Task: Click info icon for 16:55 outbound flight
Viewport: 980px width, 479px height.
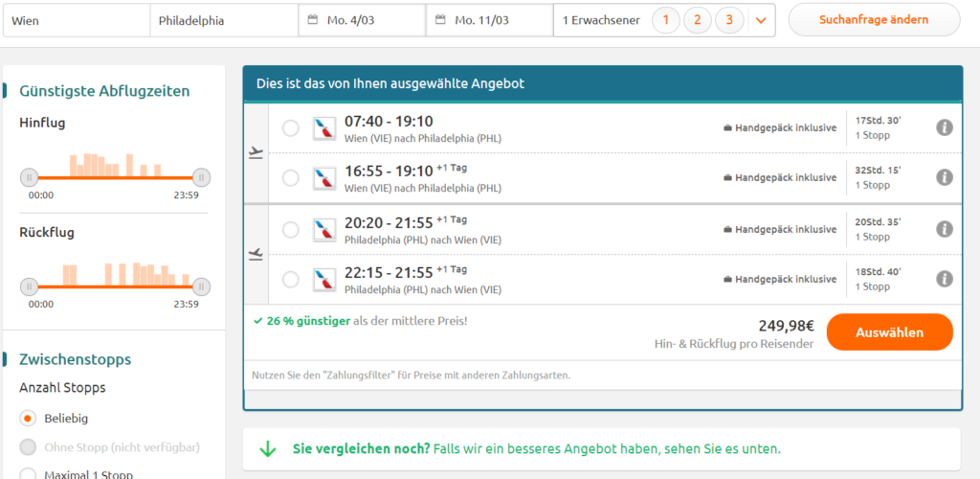Action: 944,177
